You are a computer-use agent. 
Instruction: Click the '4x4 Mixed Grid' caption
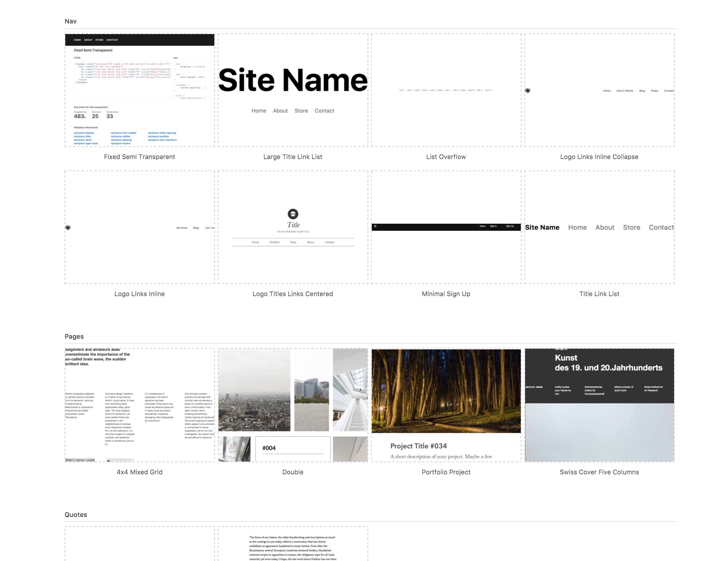tap(139, 472)
